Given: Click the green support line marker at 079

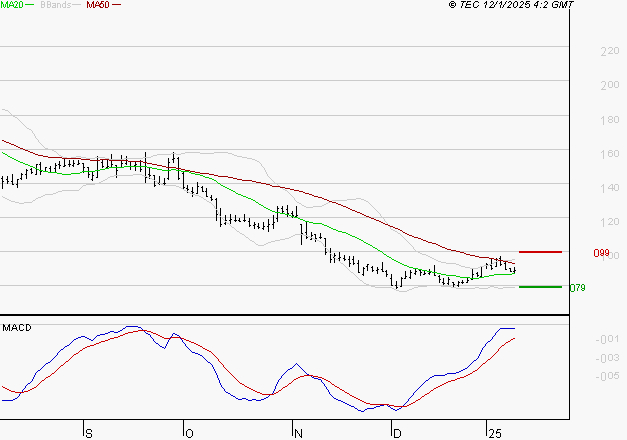Looking at the screenshot, I should pos(540,287).
